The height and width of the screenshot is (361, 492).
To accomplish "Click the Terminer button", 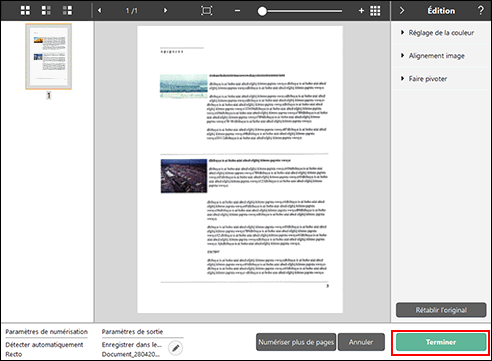I will pyautogui.click(x=441, y=342).
